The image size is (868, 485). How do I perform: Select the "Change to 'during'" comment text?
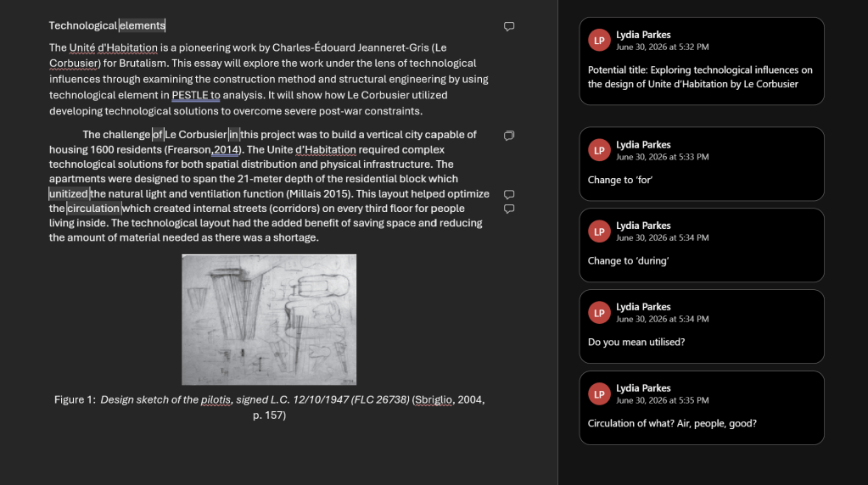(629, 260)
